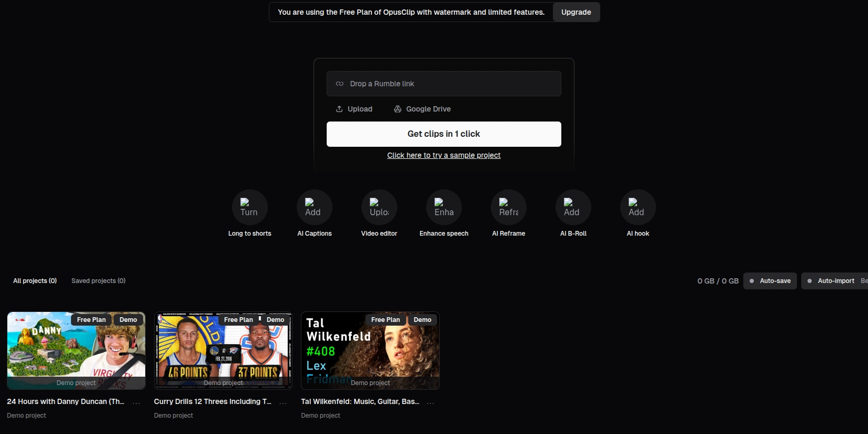Expand more options for Tal Wilkenfeld project
Viewport: 868px width, 434px height.
coord(430,402)
